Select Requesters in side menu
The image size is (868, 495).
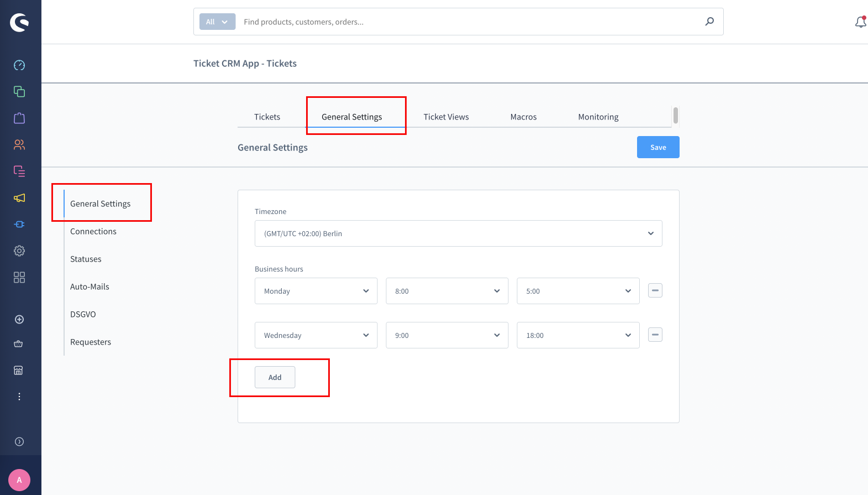91,342
